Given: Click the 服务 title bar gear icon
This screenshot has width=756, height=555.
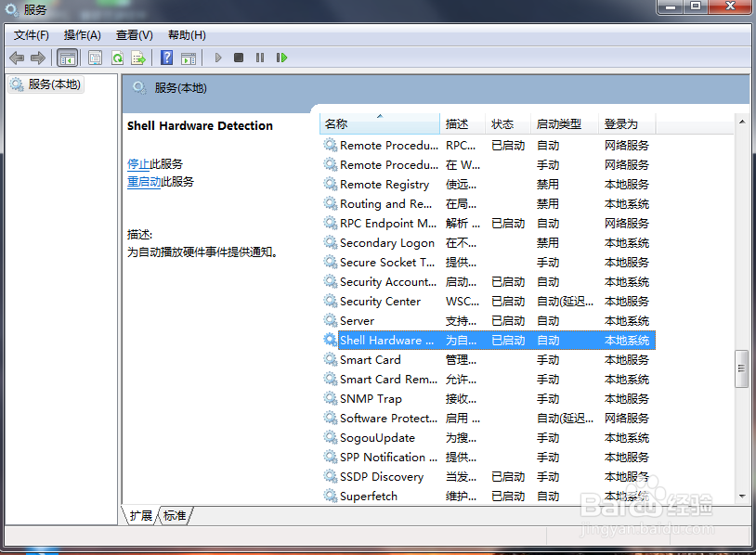Looking at the screenshot, I should (x=11, y=9).
